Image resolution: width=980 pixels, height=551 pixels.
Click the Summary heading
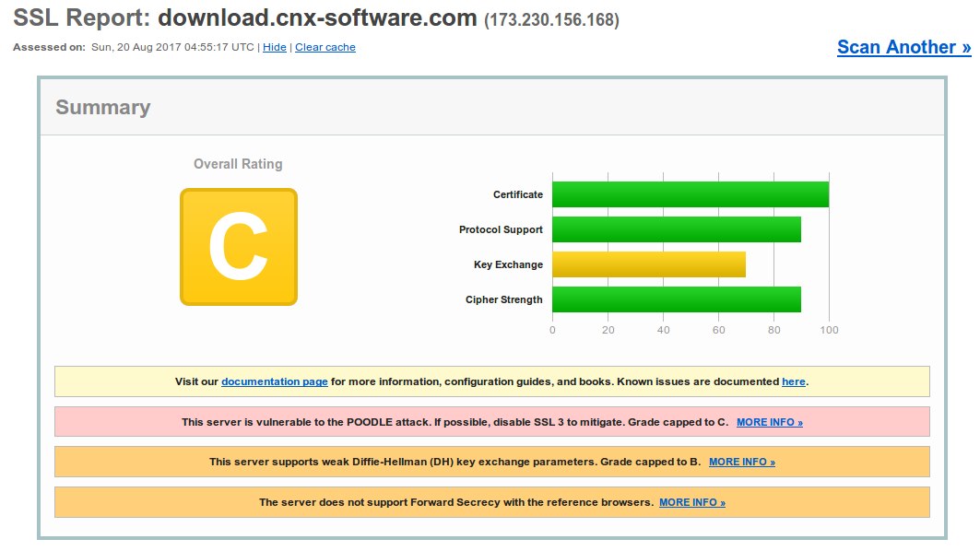[x=103, y=108]
